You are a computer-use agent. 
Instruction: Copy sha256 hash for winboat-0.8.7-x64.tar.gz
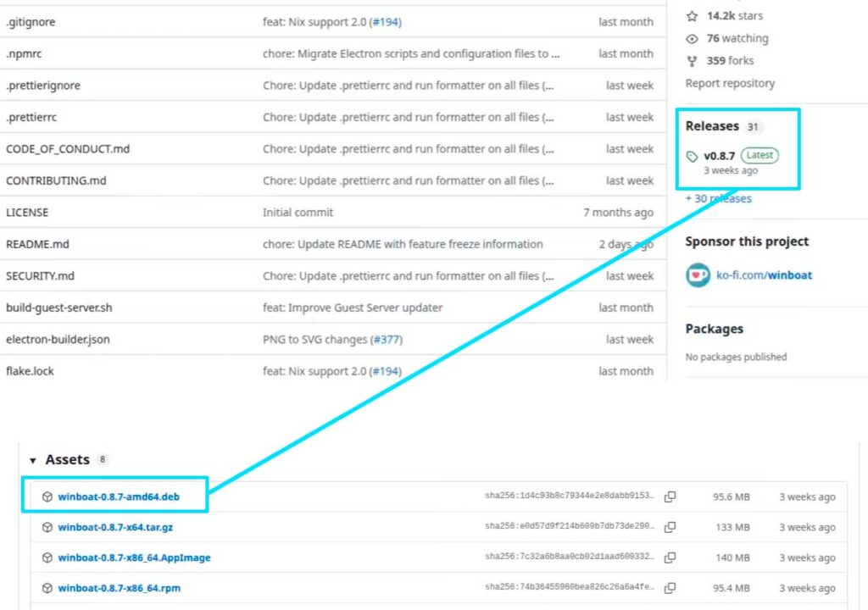point(670,528)
